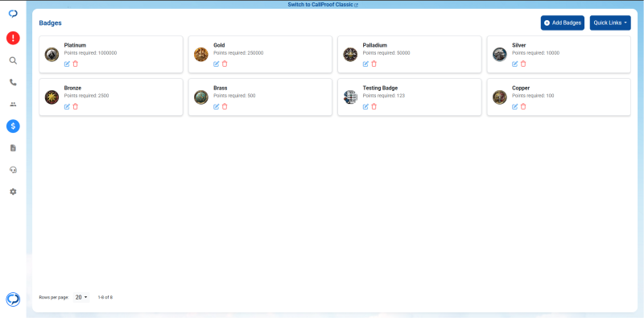The image size is (644, 318).
Task: Click 'Points required: 2500' text
Action: [87, 96]
